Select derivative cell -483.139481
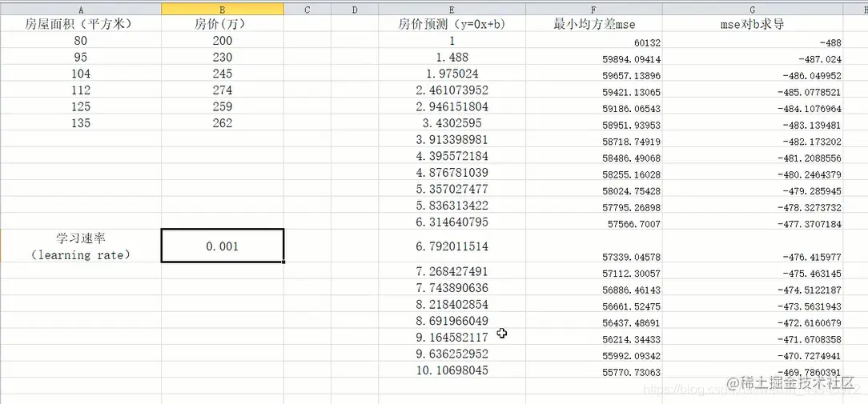 point(753,123)
